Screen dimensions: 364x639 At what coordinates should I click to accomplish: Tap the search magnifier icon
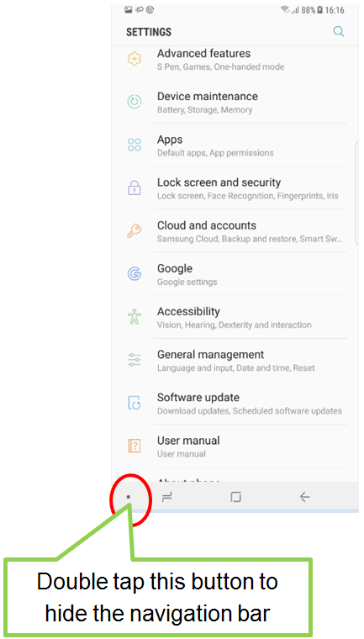coord(339,32)
